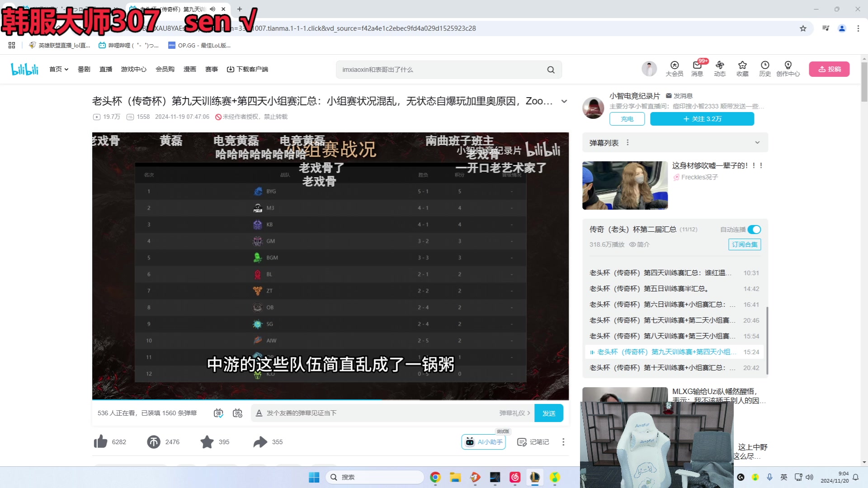This screenshot has width=868, height=488.
Task: Open the 历史 history clock icon
Action: [x=765, y=69]
